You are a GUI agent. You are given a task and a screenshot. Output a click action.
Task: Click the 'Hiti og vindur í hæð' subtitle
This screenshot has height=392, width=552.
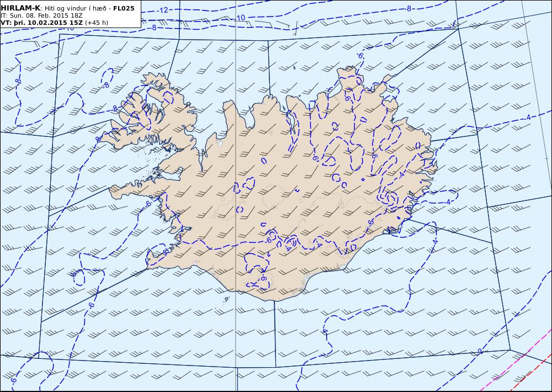tap(75, 8)
